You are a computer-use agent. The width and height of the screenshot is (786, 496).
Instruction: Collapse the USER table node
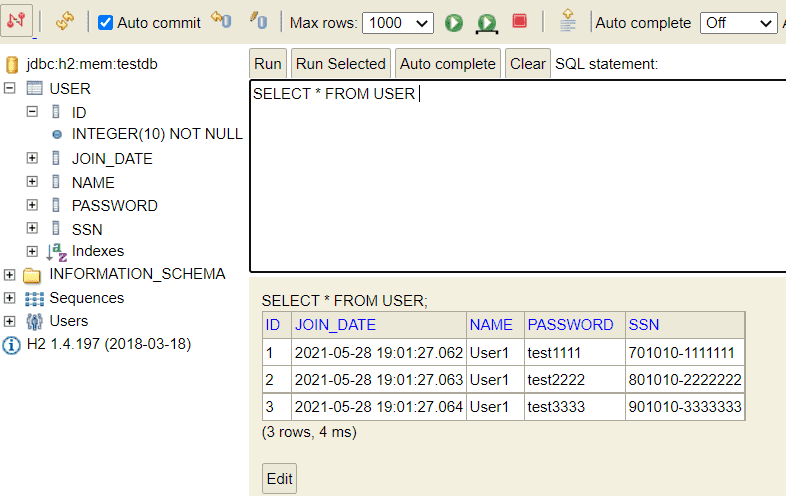pyautogui.click(x=9, y=88)
